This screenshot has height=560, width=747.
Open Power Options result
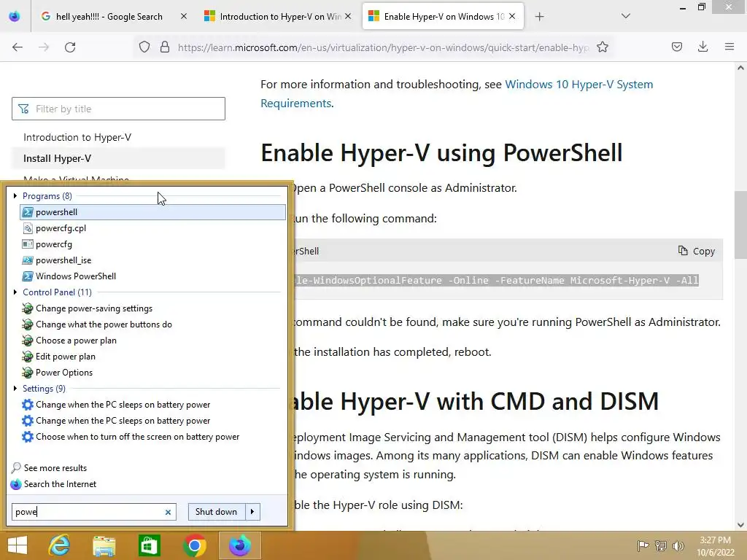point(152,373)
